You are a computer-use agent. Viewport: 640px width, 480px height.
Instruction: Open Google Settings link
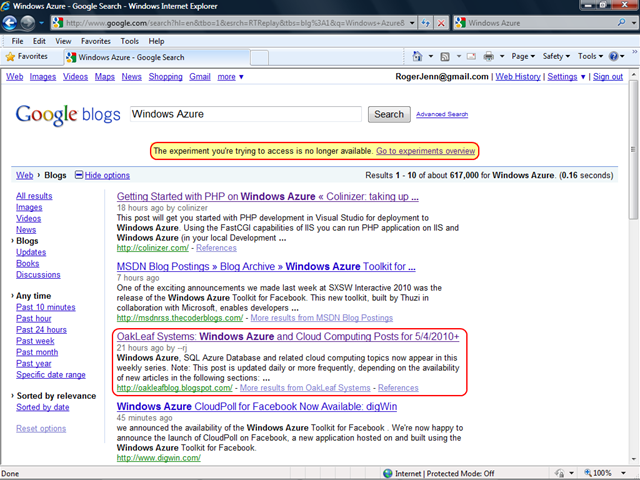click(562, 77)
